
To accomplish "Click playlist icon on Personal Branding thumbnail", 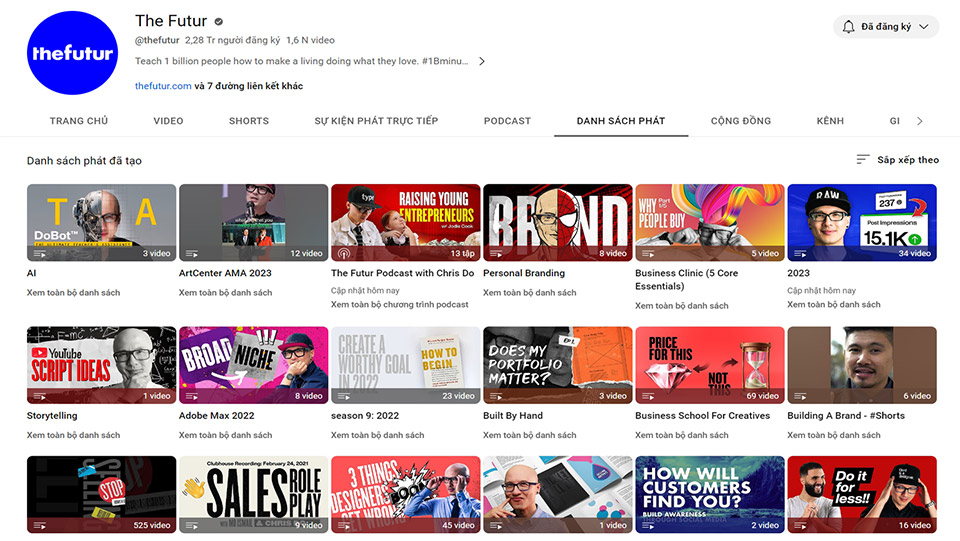I will point(494,254).
